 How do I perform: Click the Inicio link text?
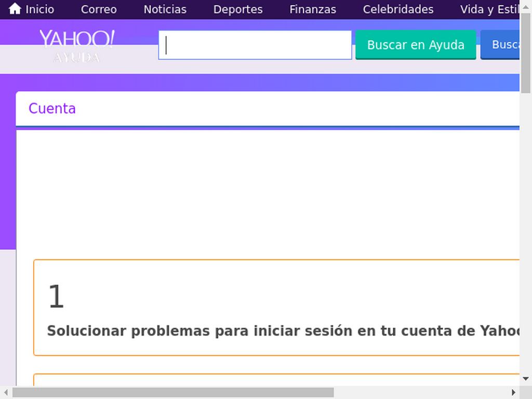coord(39,9)
